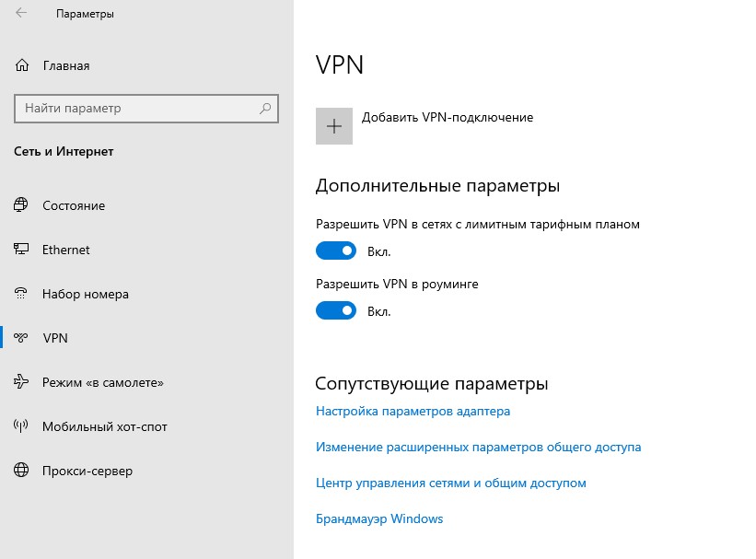
Task: Click the back arrow icon
Action: tap(21, 13)
